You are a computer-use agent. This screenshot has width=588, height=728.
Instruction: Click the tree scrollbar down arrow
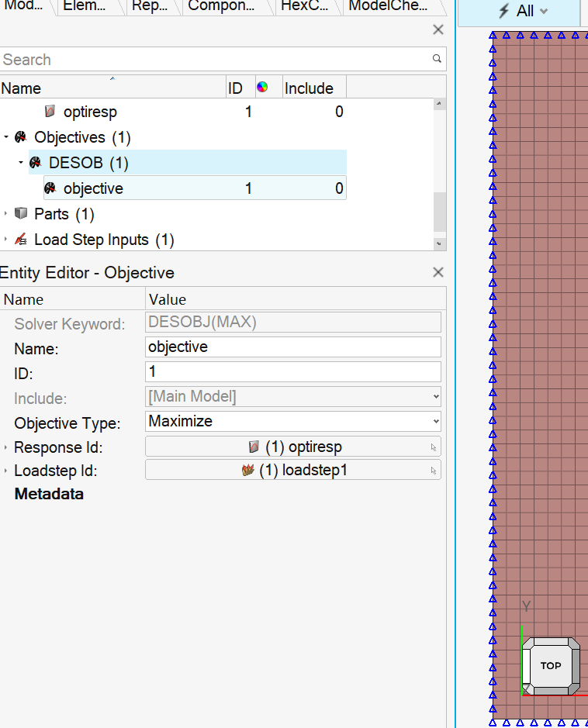tap(439, 243)
